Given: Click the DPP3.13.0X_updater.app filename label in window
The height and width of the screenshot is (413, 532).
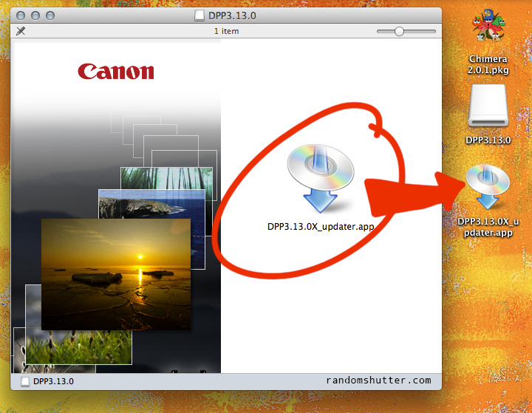Looking at the screenshot, I should click(321, 227).
